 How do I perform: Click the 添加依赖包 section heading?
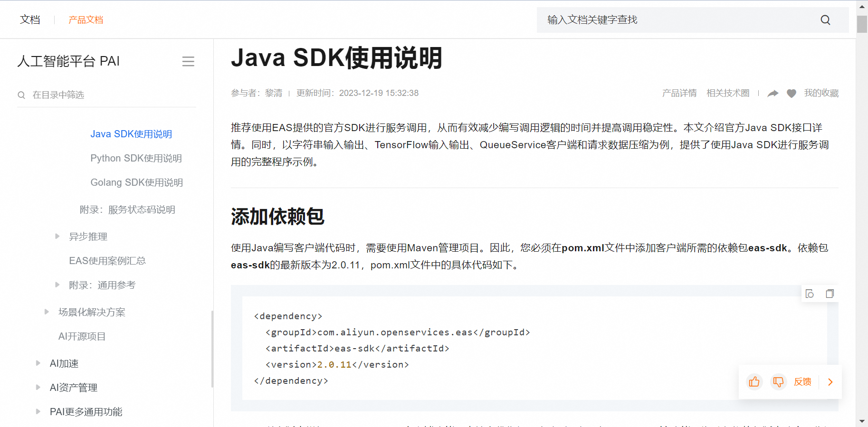click(x=277, y=217)
